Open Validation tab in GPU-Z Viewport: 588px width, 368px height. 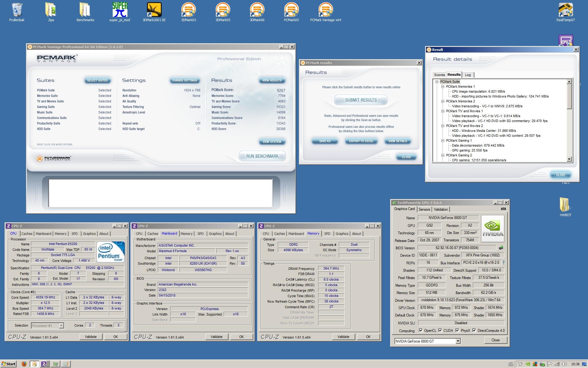tap(441, 209)
